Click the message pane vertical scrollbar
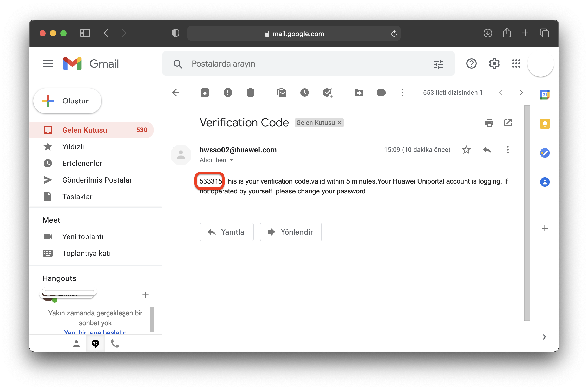 [x=527, y=213]
